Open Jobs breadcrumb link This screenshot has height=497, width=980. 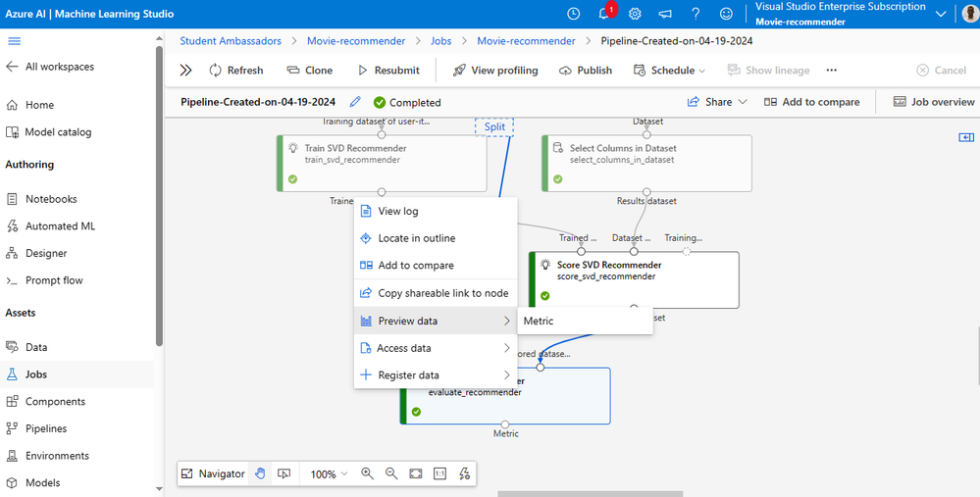[441, 40]
